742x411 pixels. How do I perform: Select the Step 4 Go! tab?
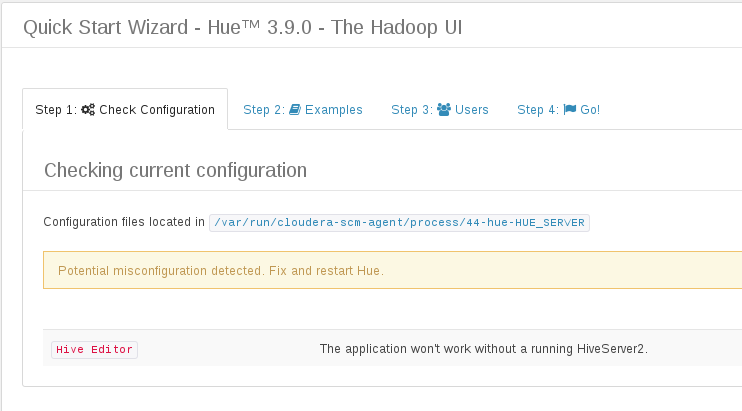pos(558,110)
